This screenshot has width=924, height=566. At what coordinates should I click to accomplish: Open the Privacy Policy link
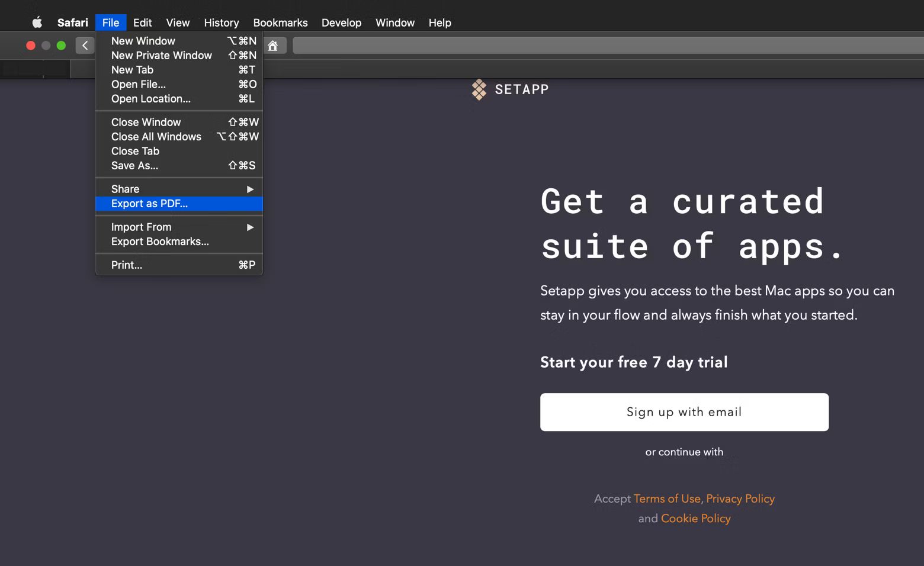tap(740, 499)
